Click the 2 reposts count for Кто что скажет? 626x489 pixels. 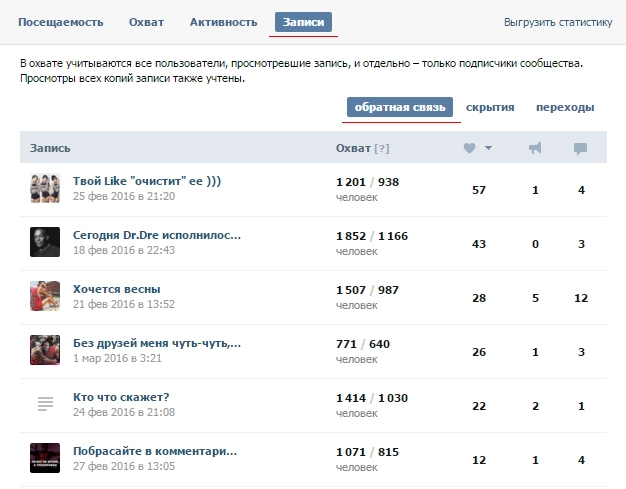coord(535,406)
